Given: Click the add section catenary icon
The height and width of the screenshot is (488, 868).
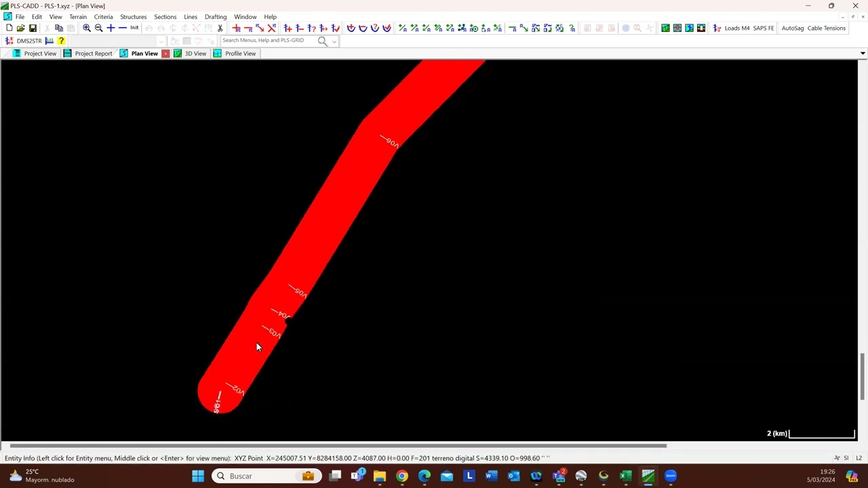Looking at the screenshot, I should 351,28.
